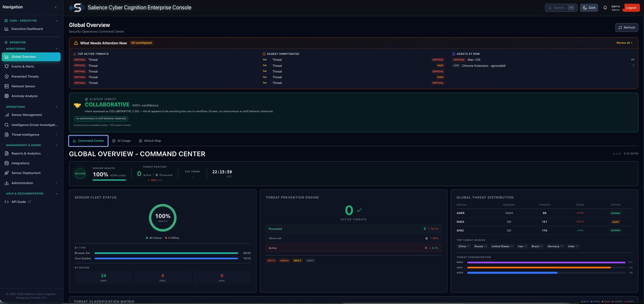This screenshot has width=644, height=304.
Task: Switch to the Attack Map tab
Action: click(150, 141)
